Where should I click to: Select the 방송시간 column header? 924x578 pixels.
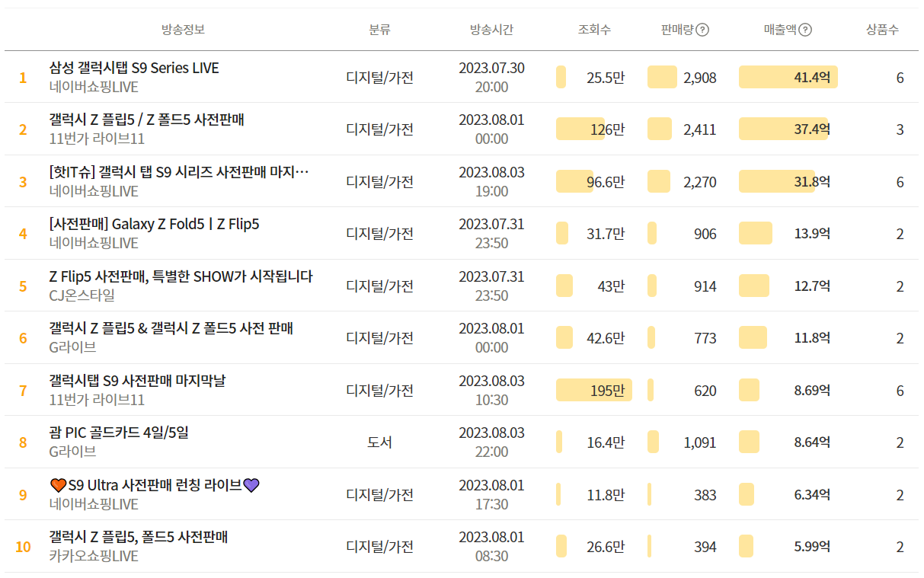[491, 30]
